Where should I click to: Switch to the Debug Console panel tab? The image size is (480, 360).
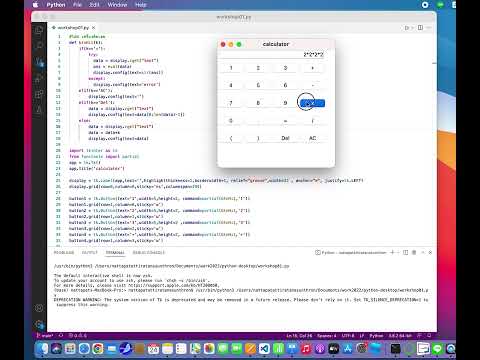tap(149, 252)
